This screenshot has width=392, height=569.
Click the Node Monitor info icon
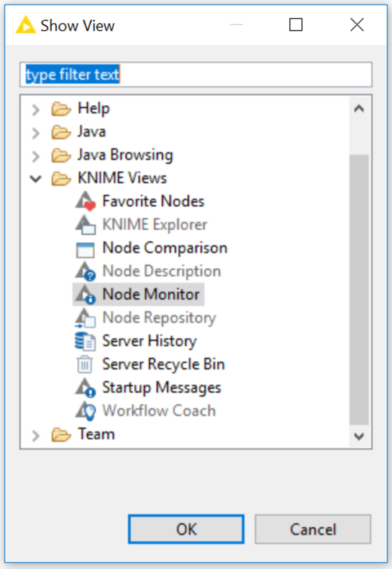tap(86, 294)
